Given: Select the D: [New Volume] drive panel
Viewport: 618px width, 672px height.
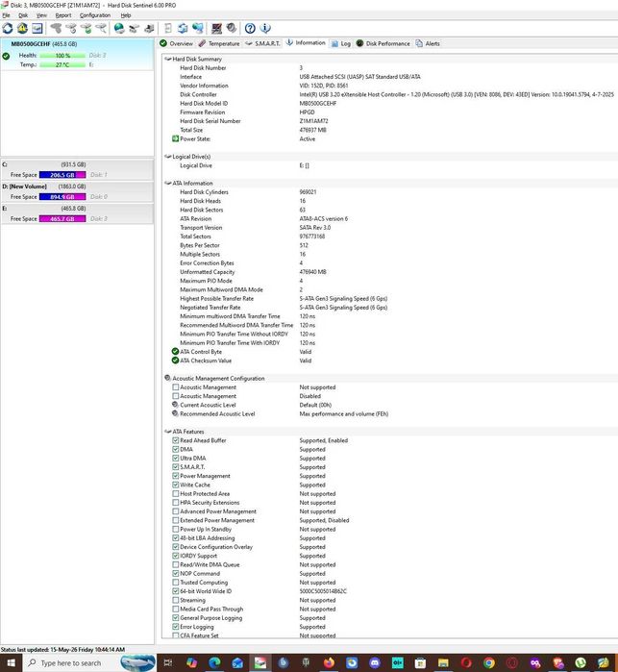Looking at the screenshot, I should [77, 191].
